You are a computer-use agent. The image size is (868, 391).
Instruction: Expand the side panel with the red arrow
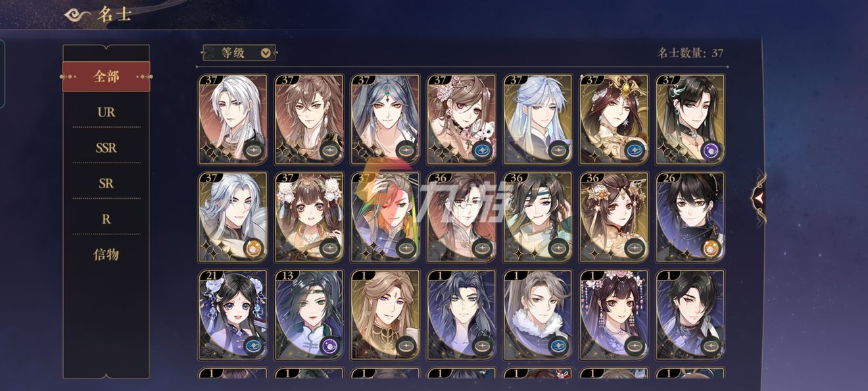pyautogui.click(x=759, y=195)
